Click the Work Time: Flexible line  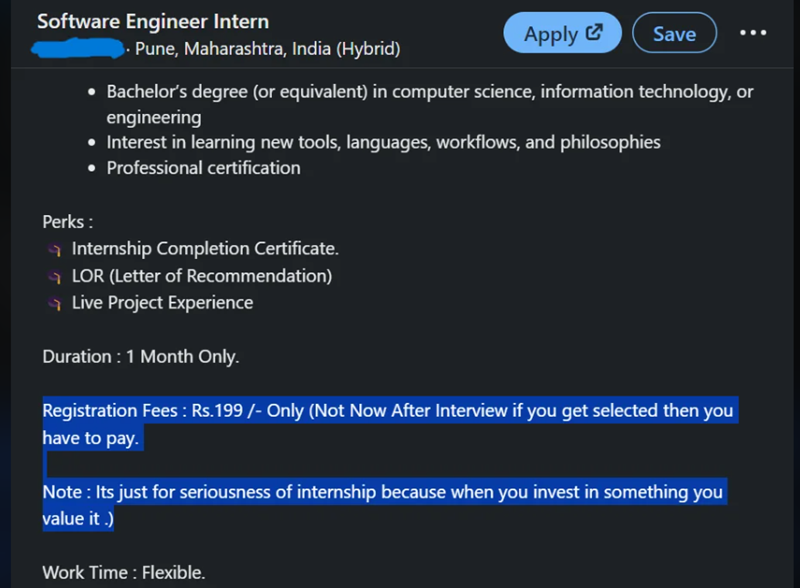pyautogui.click(x=123, y=572)
